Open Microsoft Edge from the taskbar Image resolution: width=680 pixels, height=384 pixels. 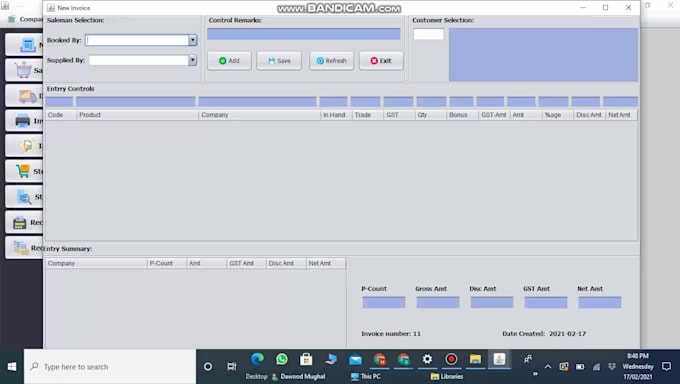coord(257,359)
